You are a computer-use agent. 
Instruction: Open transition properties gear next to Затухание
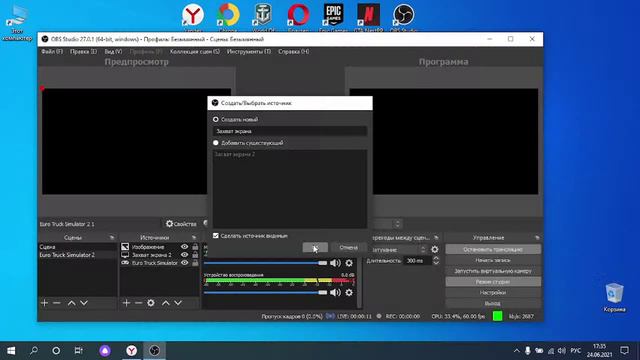coord(435,249)
